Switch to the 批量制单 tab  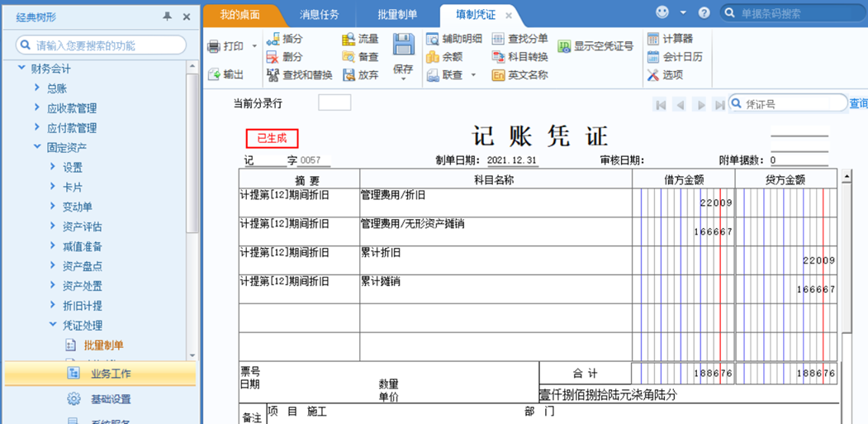pyautogui.click(x=397, y=15)
